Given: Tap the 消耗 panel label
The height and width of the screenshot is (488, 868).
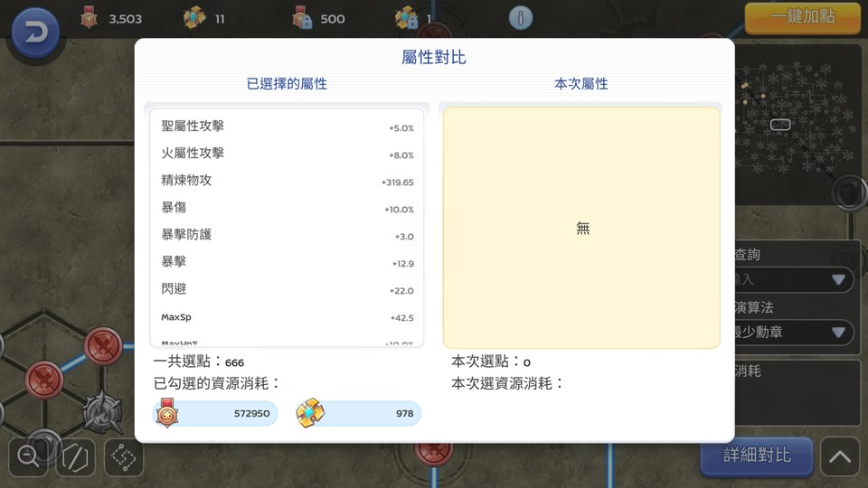Looking at the screenshot, I should 748,371.
